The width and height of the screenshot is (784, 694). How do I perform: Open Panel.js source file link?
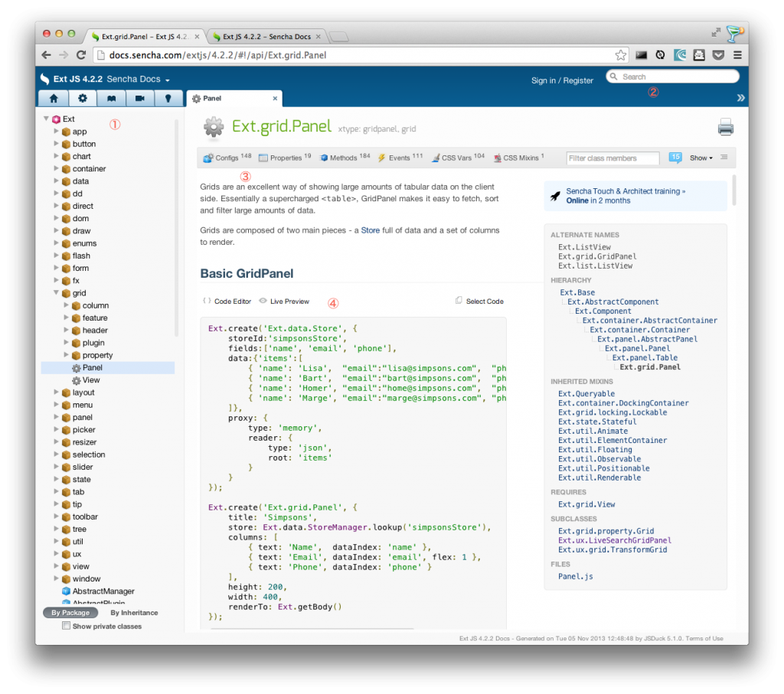tap(576, 577)
